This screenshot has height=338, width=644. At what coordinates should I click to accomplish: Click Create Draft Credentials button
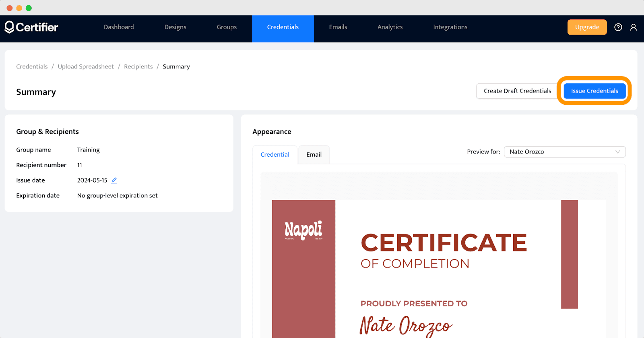coord(517,91)
